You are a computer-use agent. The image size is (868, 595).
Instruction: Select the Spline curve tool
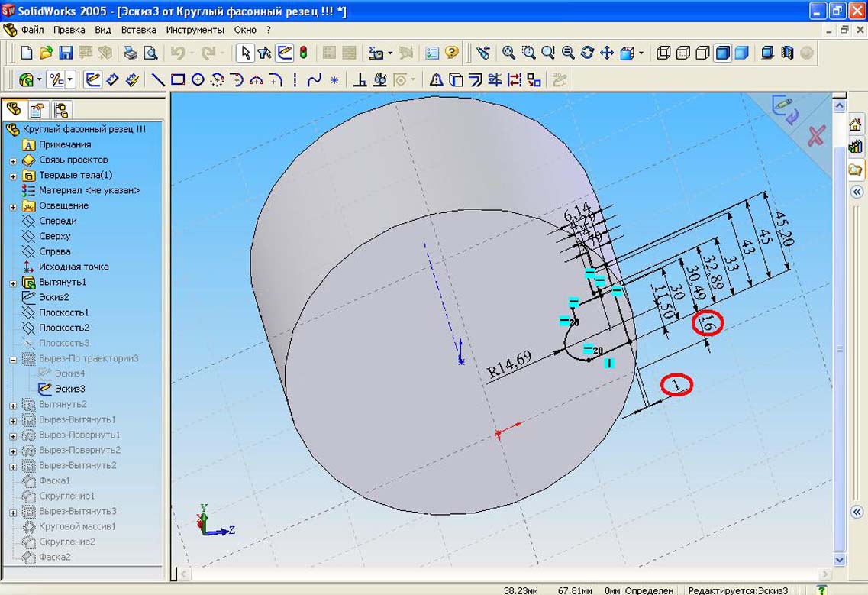pyautogui.click(x=315, y=79)
